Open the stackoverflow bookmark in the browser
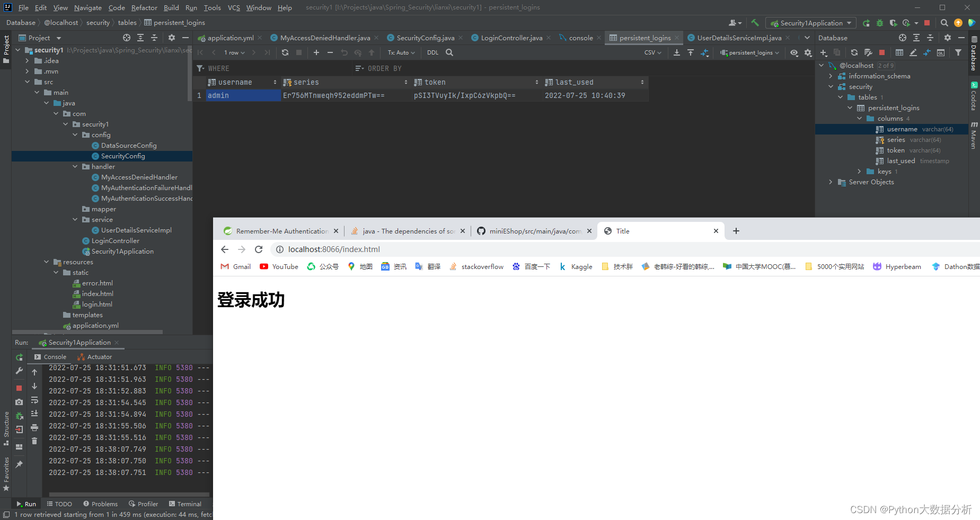This screenshot has width=980, height=520. [x=476, y=266]
